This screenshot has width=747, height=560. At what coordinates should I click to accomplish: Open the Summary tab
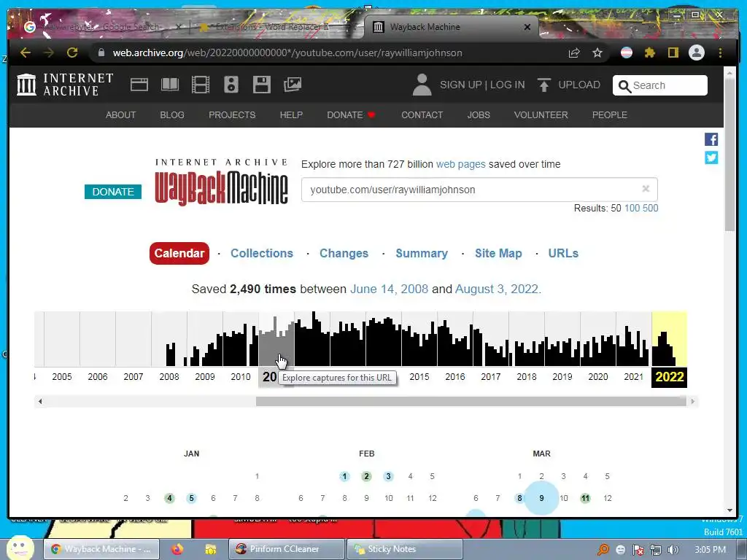coord(422,253)
